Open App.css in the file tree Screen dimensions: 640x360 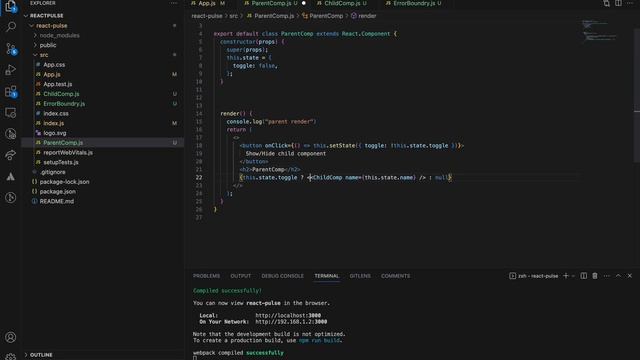point(54,65)
